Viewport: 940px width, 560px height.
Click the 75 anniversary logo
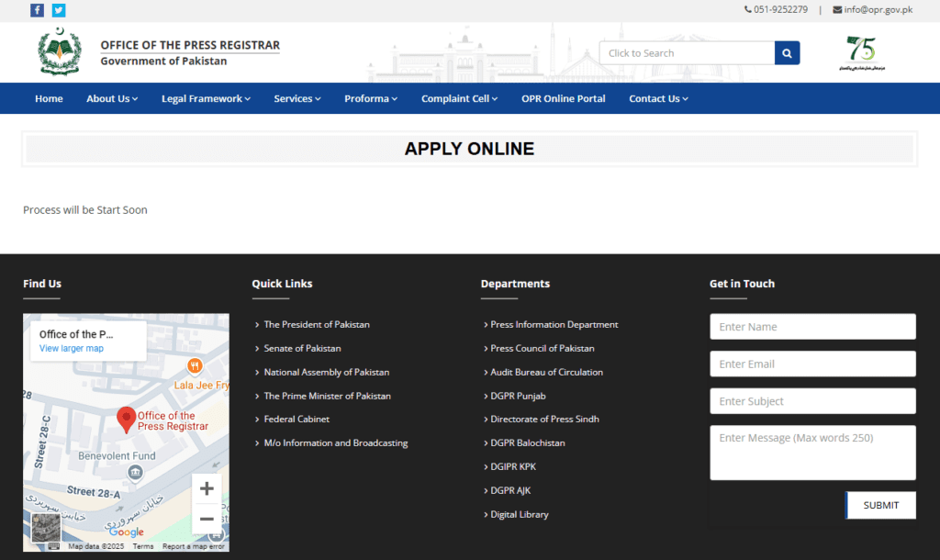861,52
